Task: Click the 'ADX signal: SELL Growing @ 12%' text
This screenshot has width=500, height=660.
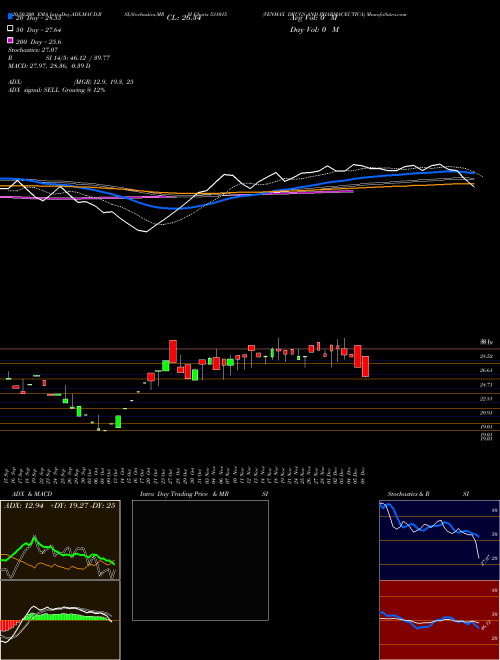Action: (56, 90)
